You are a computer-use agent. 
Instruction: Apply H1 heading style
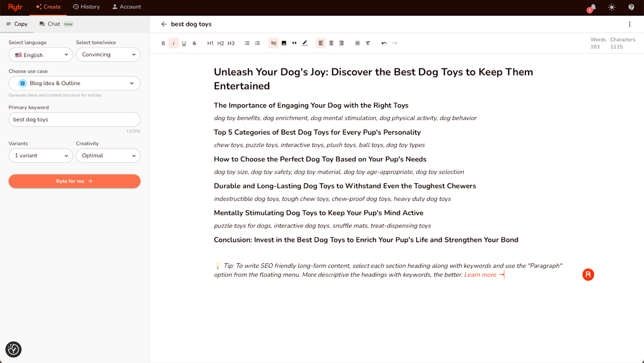pos(210,43)
